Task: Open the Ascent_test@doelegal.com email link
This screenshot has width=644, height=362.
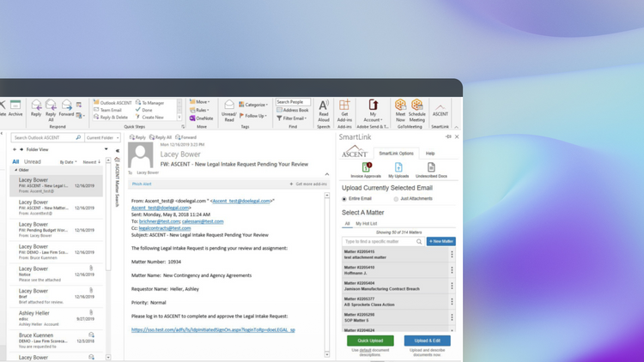Action: point(241,201)
